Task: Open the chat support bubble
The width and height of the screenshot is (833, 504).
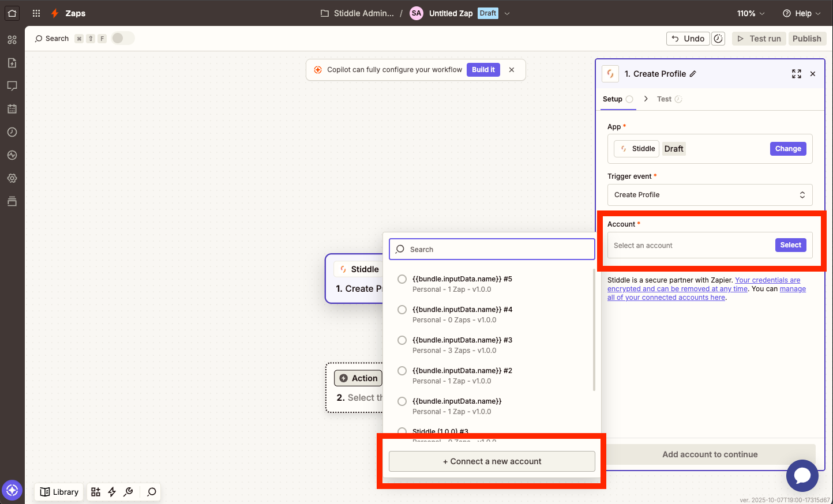Action: point(802,476)
